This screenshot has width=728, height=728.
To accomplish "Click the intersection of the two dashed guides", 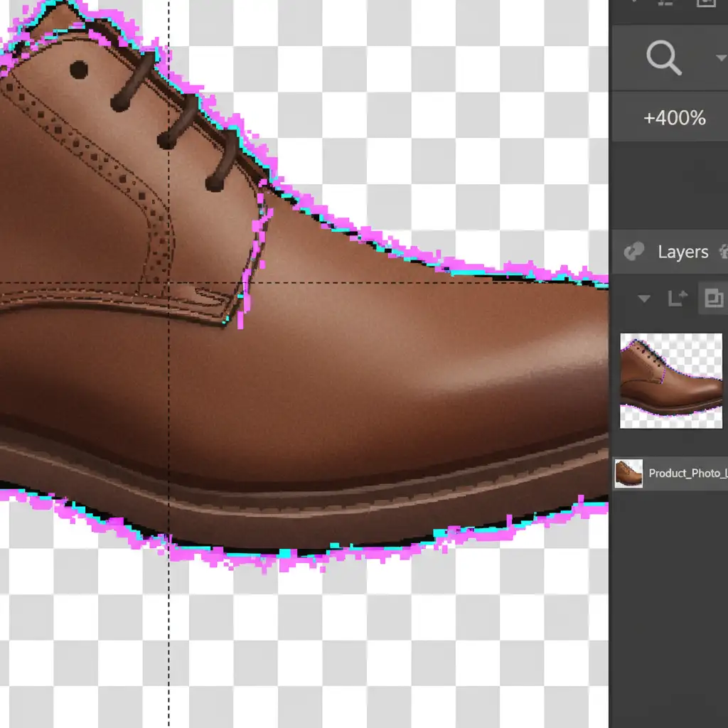I will pyautogui.click(x=168, y=283).
